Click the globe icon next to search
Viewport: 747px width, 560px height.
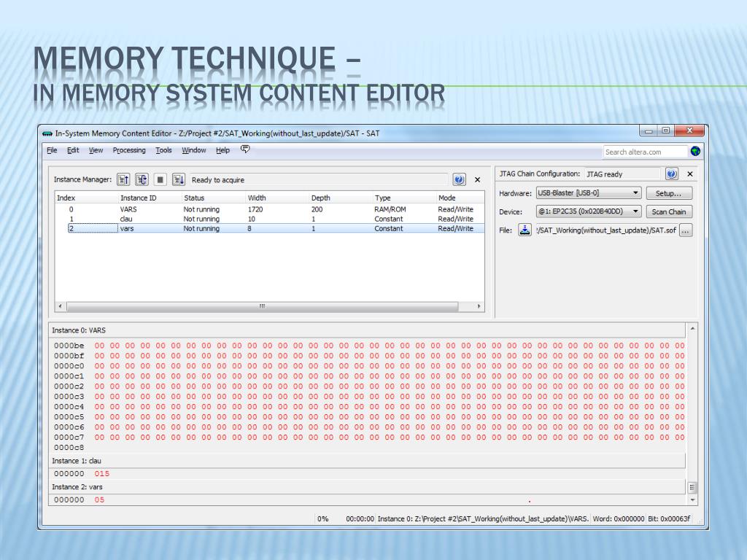pyautogui.click(x=695, y=152)
